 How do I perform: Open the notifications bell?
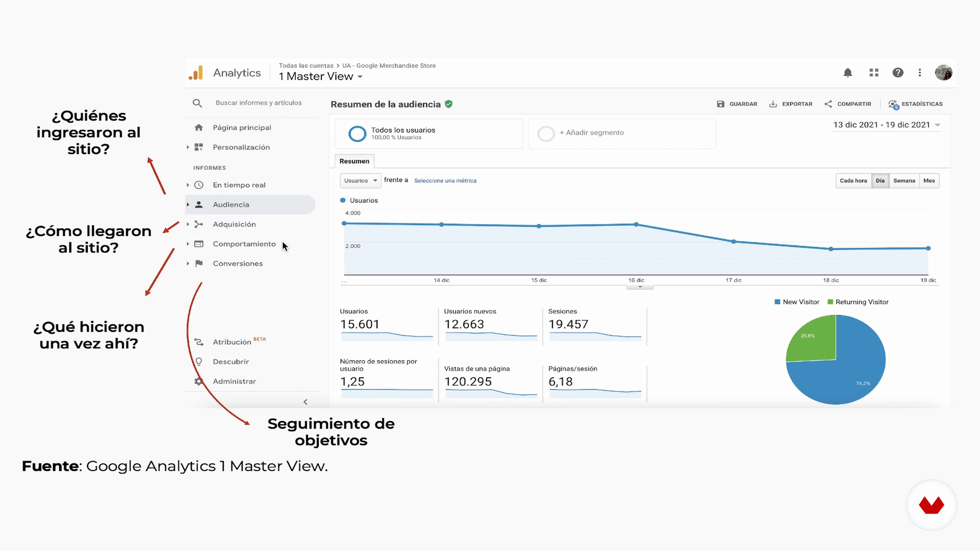click(x=848, y=73)
